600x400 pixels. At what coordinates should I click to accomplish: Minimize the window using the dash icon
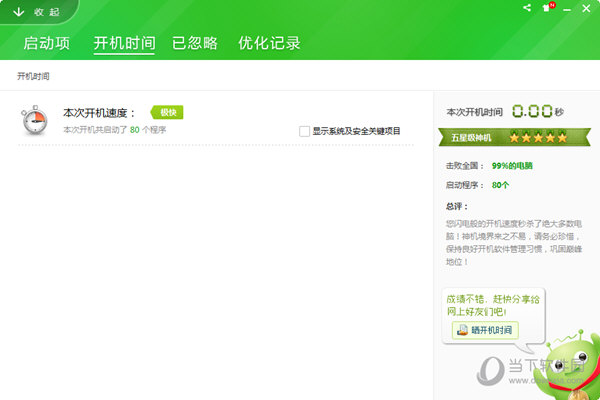(x=566, y=8)
